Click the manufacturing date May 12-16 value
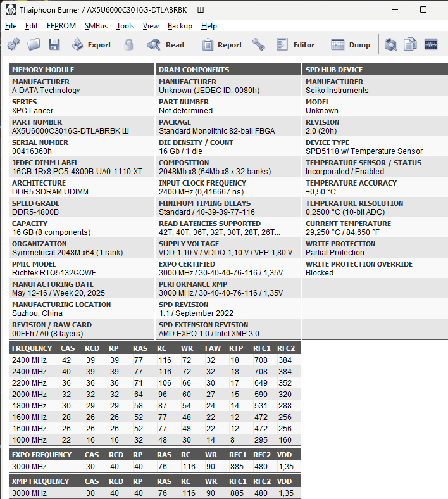The image size is (448, 499). (x=58, y=293)
